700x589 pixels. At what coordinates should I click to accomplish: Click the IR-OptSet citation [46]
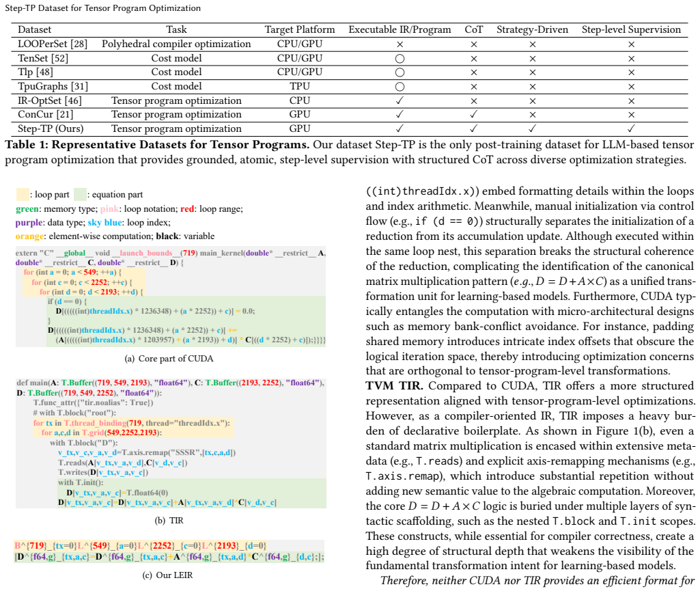click(73, 100)
